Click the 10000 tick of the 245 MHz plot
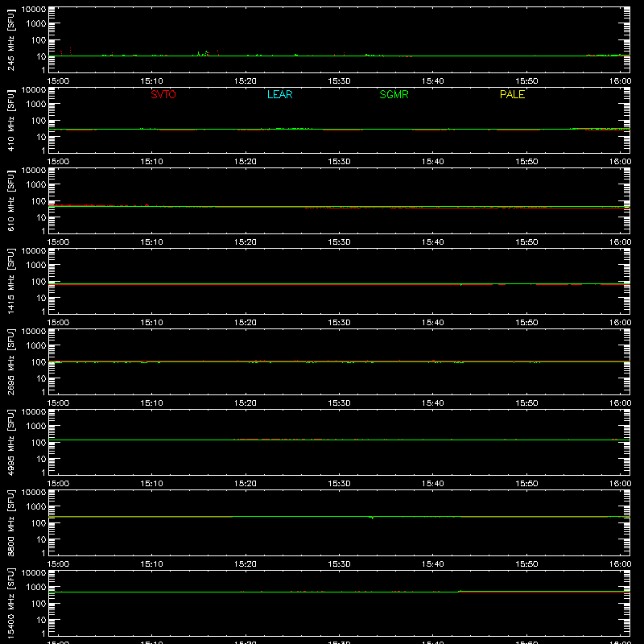644x644 pixels. [34, 10]
